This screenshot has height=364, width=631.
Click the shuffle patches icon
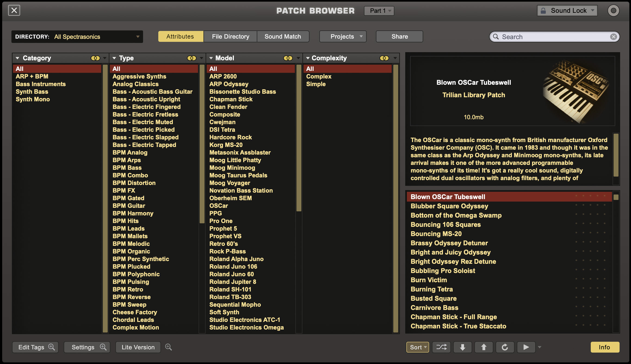point(441,347)
